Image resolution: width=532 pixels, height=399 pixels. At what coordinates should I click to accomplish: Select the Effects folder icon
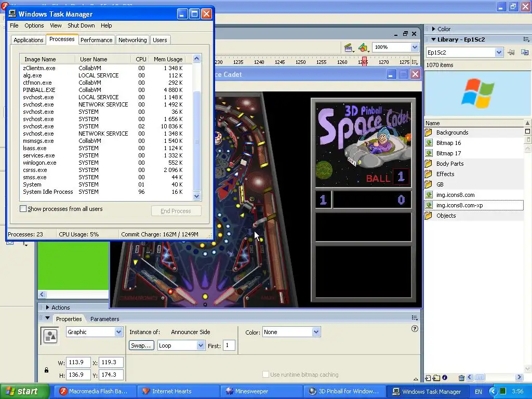click(429, 174)
